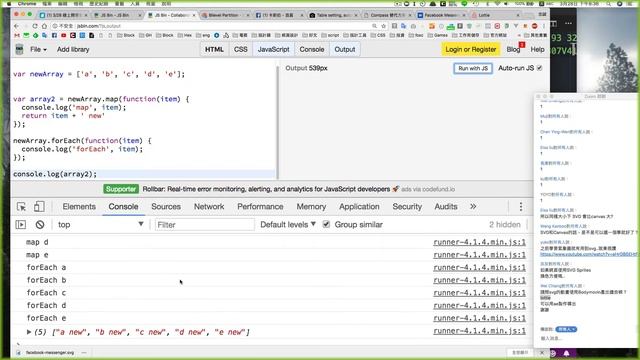Viewport: 640px width, 360px height.
Task: Switch to the Sources tab
Action: (166, 207)
